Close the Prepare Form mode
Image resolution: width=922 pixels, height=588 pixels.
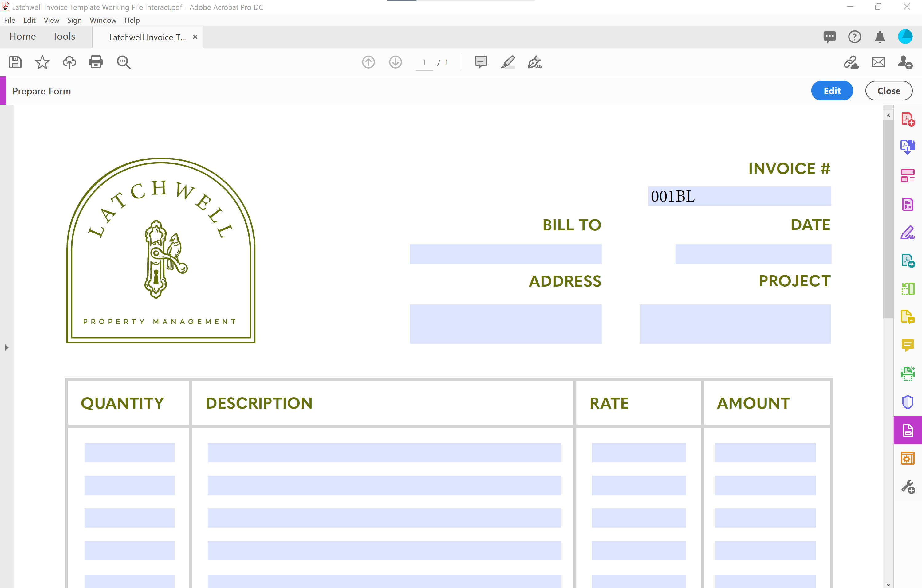[x=889, y=91]
